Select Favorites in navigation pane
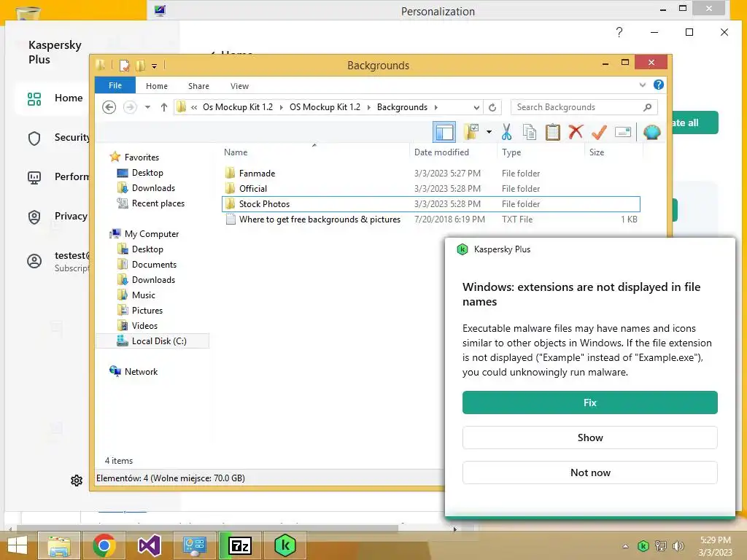This screenshot has height=560, width=747. click(142, 157)
